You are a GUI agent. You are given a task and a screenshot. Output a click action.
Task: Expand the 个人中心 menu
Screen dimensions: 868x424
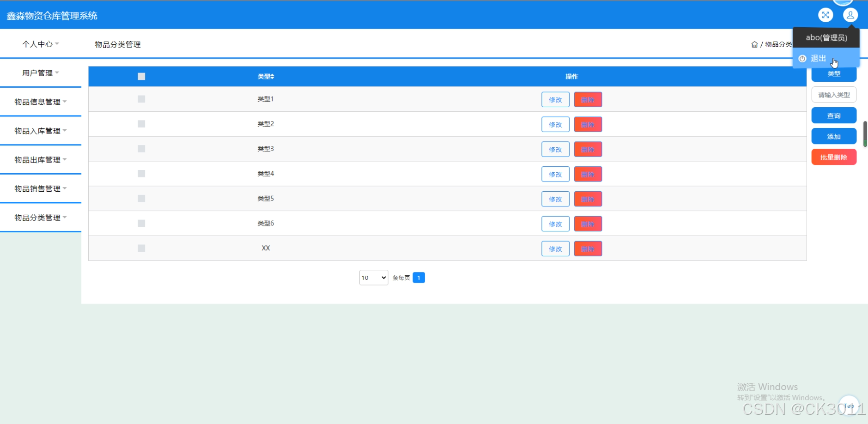[x=41, y=44]
